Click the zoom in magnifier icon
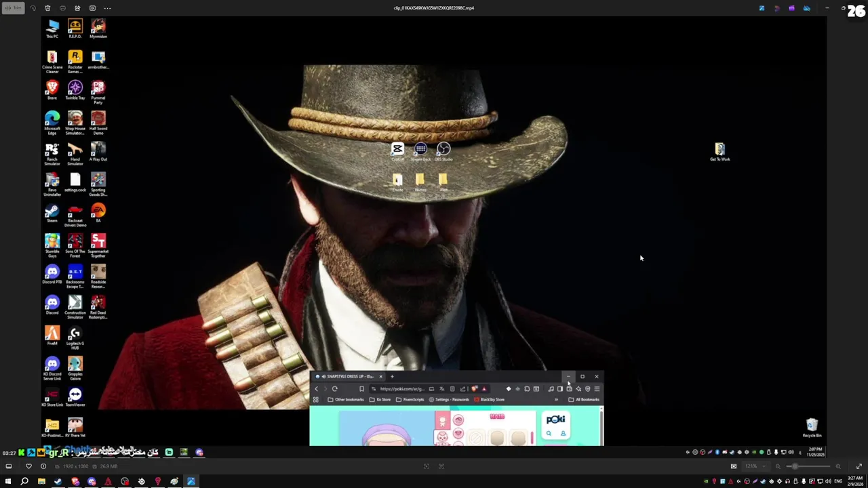The height and width of the screenshot is (488, 868). [x=838, y=466]
